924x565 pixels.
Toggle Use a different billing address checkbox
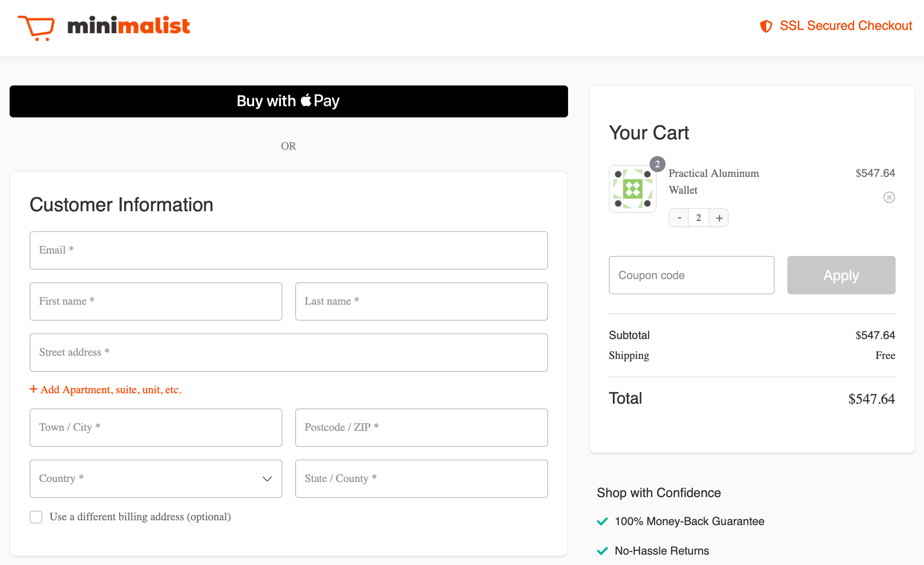(x=36, y=517)
